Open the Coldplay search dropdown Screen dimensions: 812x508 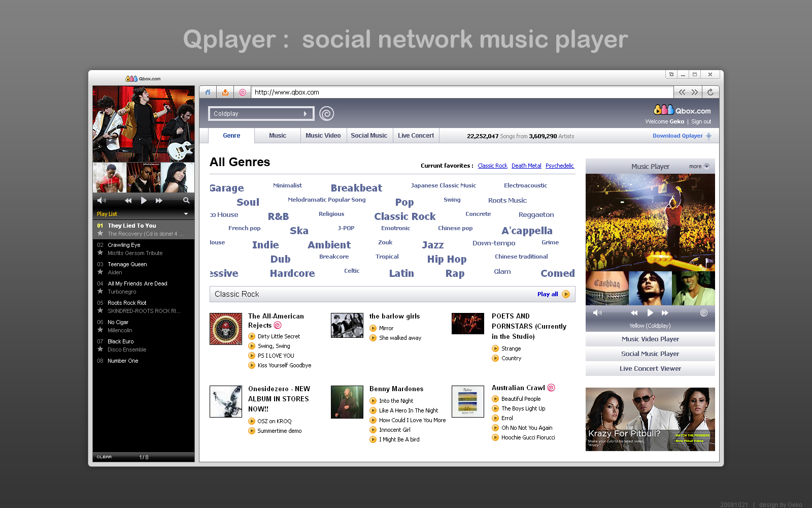305,114
